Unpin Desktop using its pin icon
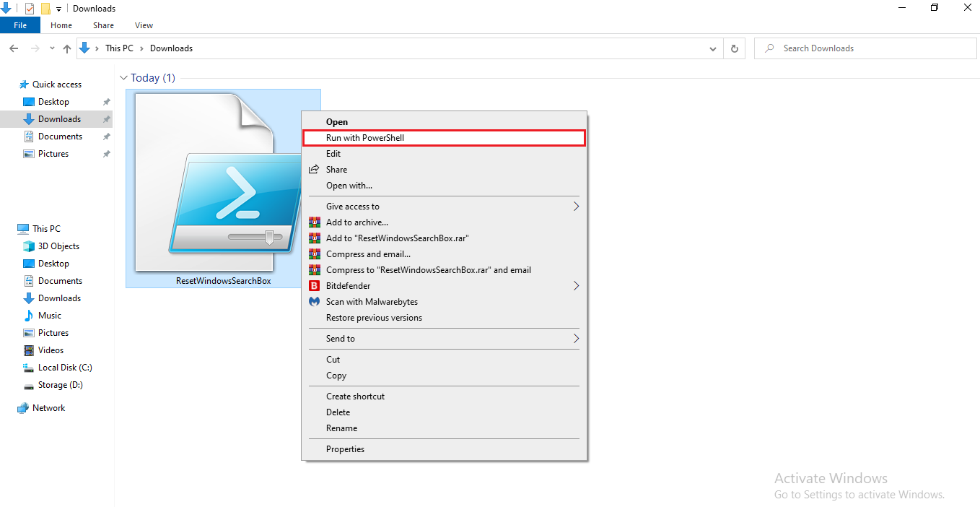This screenshot has width=980, height=507. pos(107,102)
